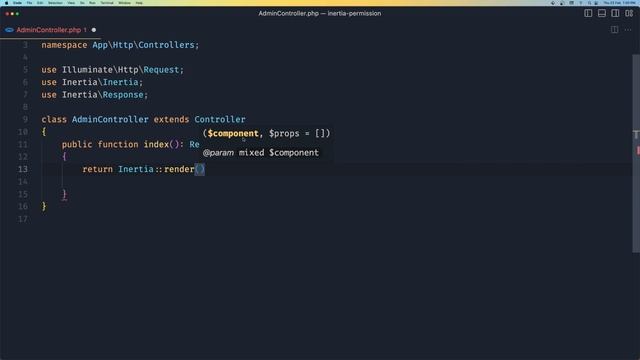Image resolution: width=640 pixels, height=360 pixels.
Task: Click the @param mixed $component doc text
Action: tap(261, 153)
